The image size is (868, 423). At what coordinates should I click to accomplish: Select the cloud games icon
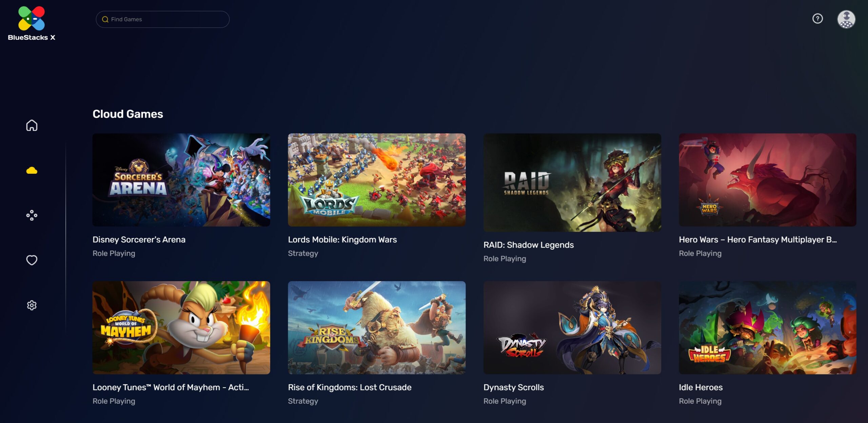(x=32, y=169)
